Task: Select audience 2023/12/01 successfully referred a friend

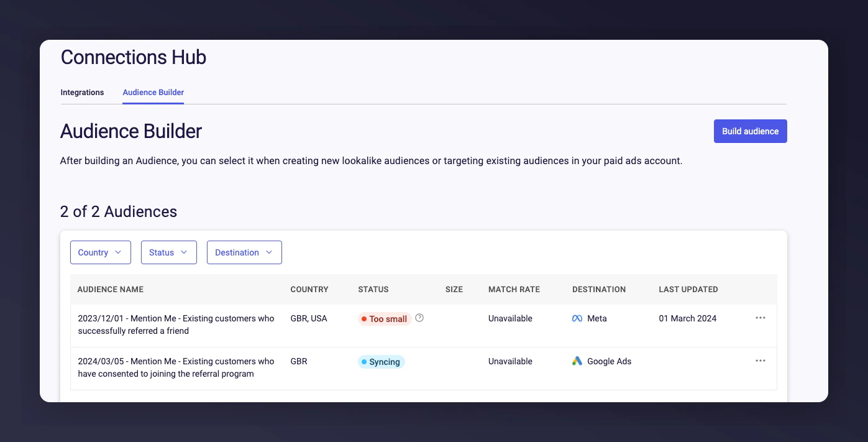Action: (176, 325)
